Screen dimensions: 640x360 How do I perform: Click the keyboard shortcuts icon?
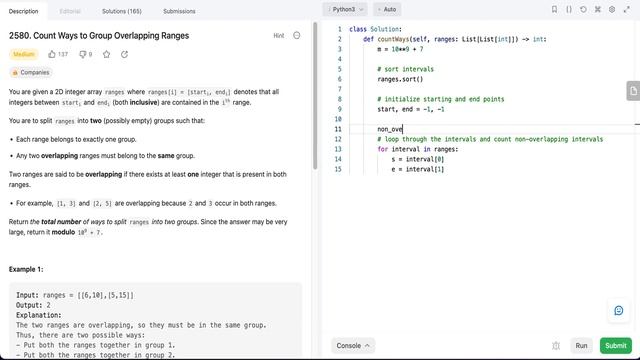pyautogui.click(x=598, y=9)
